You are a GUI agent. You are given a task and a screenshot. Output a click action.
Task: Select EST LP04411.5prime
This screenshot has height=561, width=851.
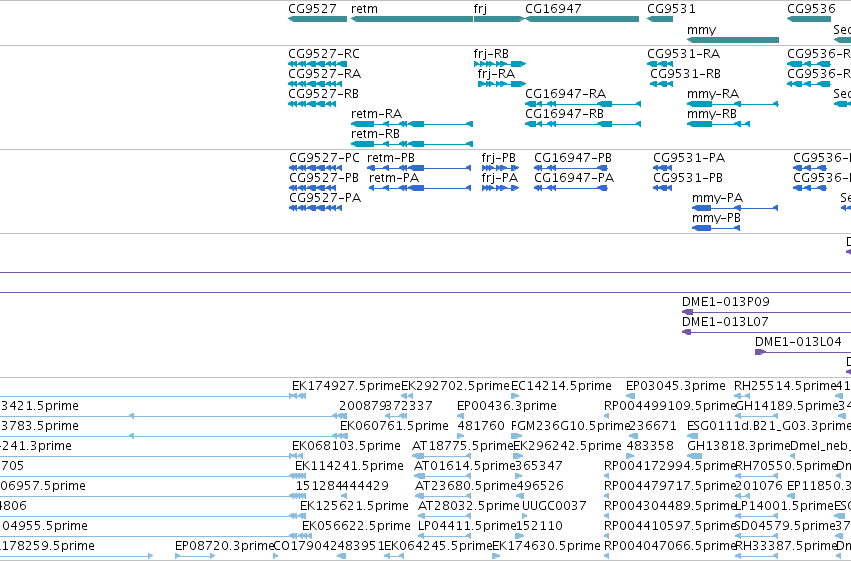(467, 526)
